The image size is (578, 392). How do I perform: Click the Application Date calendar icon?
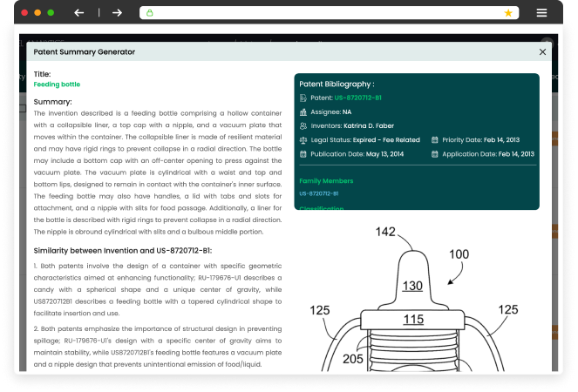435,154
